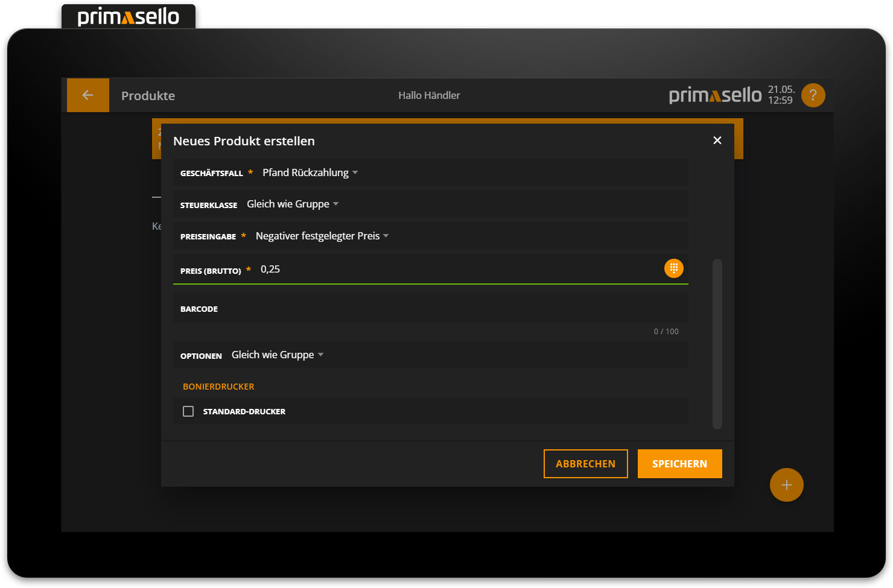
Task: Open the Preiseingabe dropdown
Action: [322, 236]
